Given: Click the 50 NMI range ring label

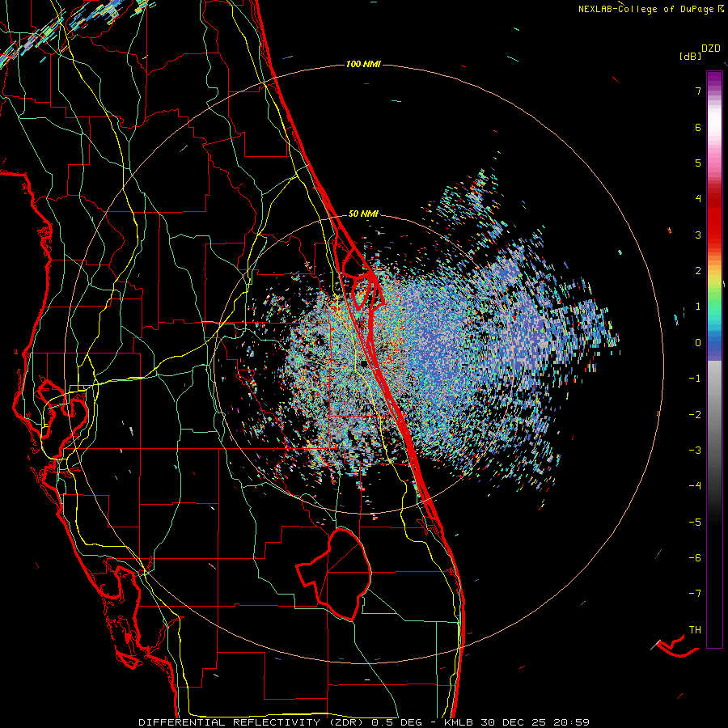Looking at the screenshot, I should 363,214.
